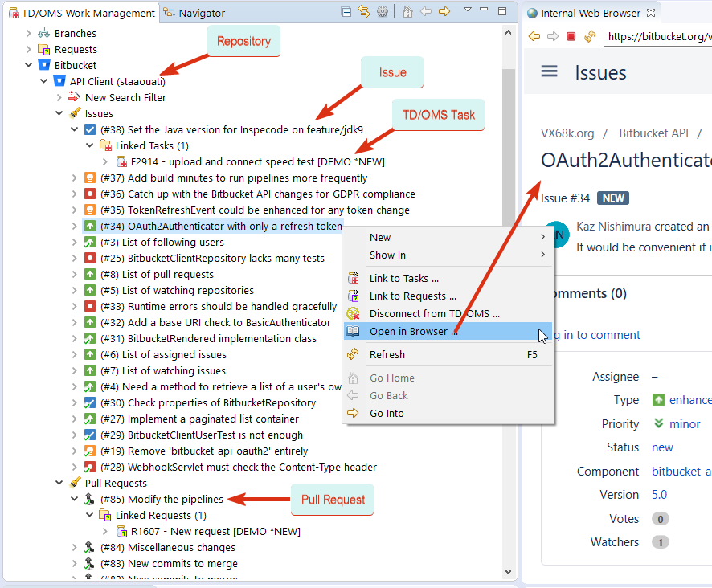Expand the Branches tree node
The width and height of the screenshot is (712, 588).
[29, 33]
